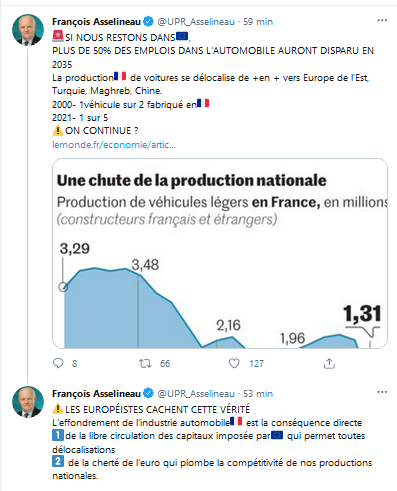This screenshot has width=397, height=491.
Task: Click the verified badge on first tweet
Action: pos(148,22)
